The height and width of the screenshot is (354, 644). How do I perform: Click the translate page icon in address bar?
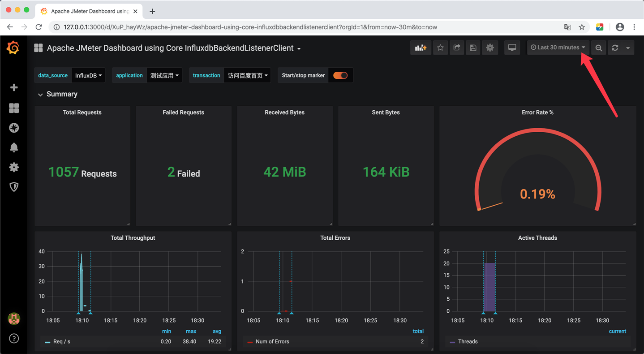567,27
